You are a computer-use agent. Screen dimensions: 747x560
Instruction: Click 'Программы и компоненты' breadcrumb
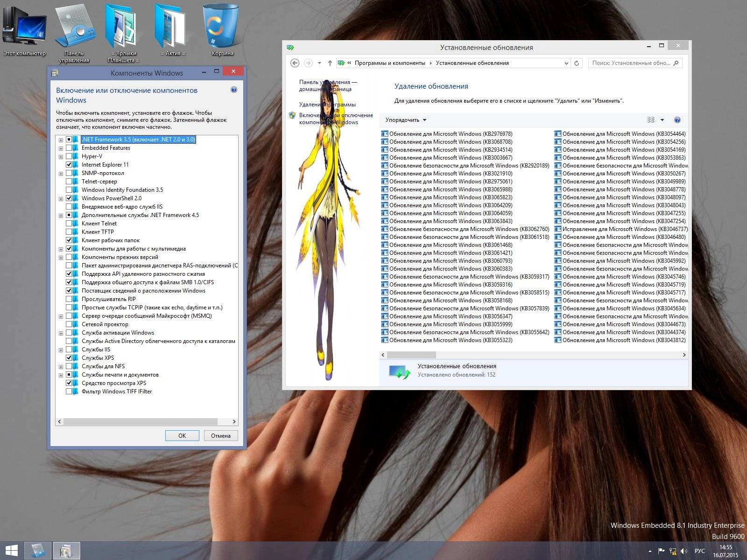click(390, 63)
